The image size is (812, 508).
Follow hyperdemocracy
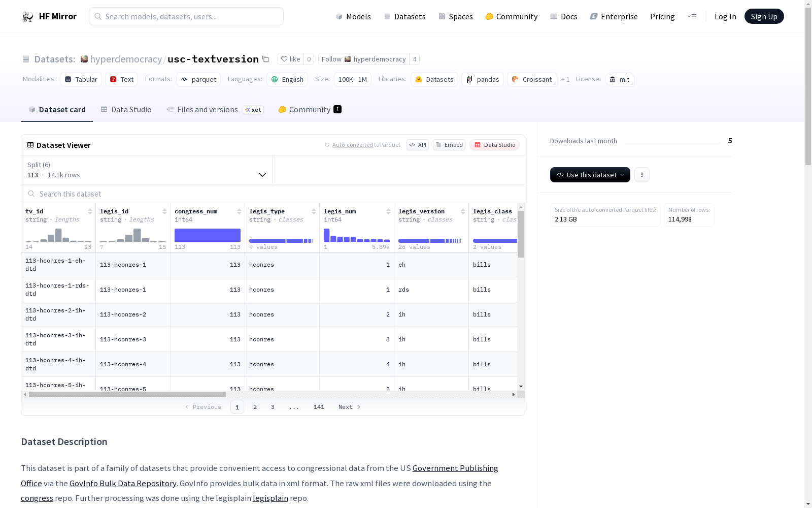[x=363, y=59]
